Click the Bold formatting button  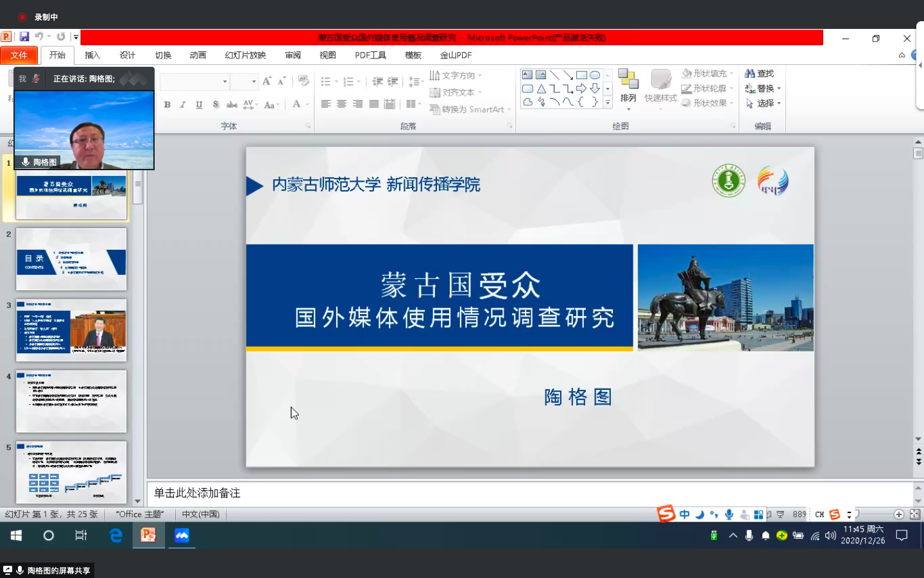point(167,105)
